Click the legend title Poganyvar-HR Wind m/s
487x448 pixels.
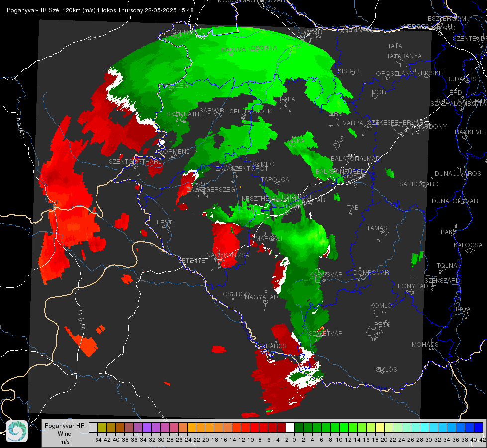tap(64, 434)
